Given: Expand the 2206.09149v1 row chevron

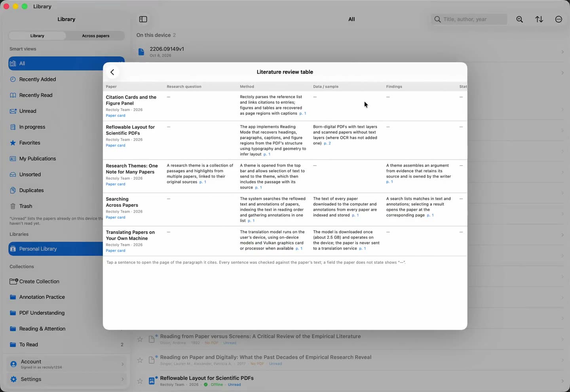Looking at the screenshot, I should (x=562, y=52).
